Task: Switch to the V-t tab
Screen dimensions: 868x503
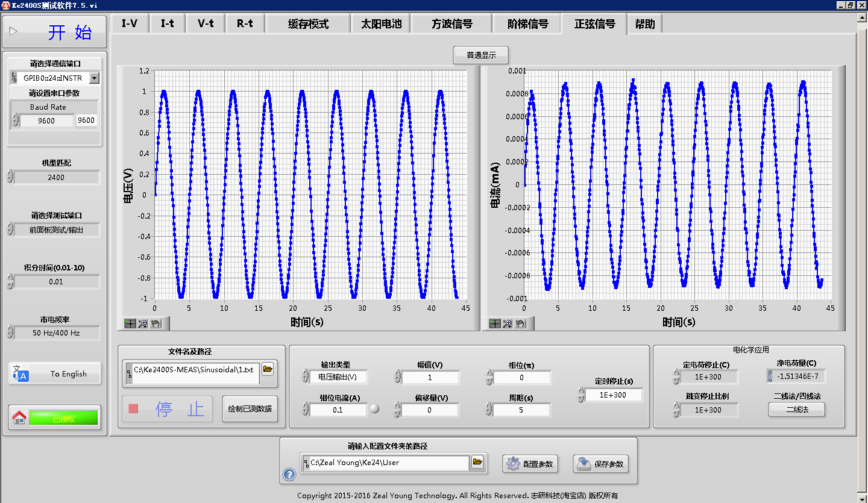Action: click(x=206, y=23)
